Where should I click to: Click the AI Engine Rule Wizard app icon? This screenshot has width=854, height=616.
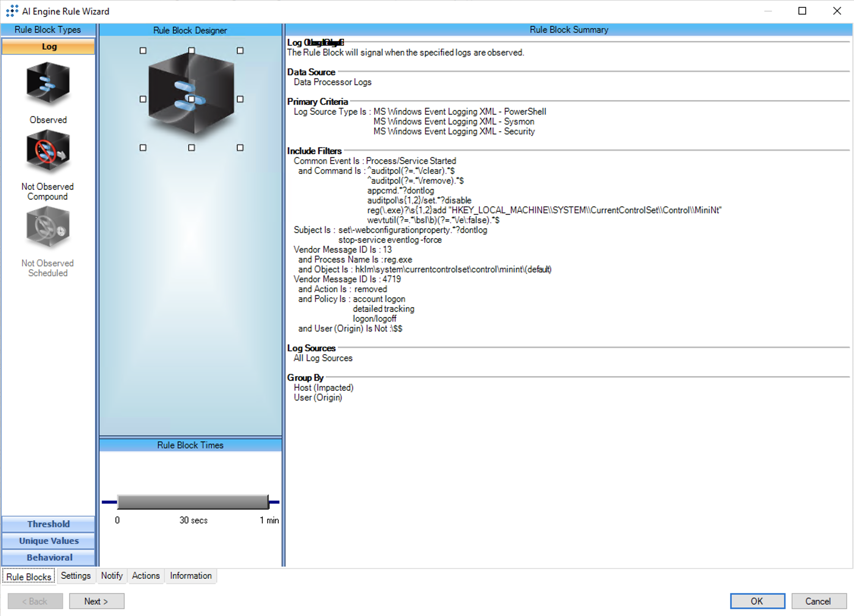12,11
